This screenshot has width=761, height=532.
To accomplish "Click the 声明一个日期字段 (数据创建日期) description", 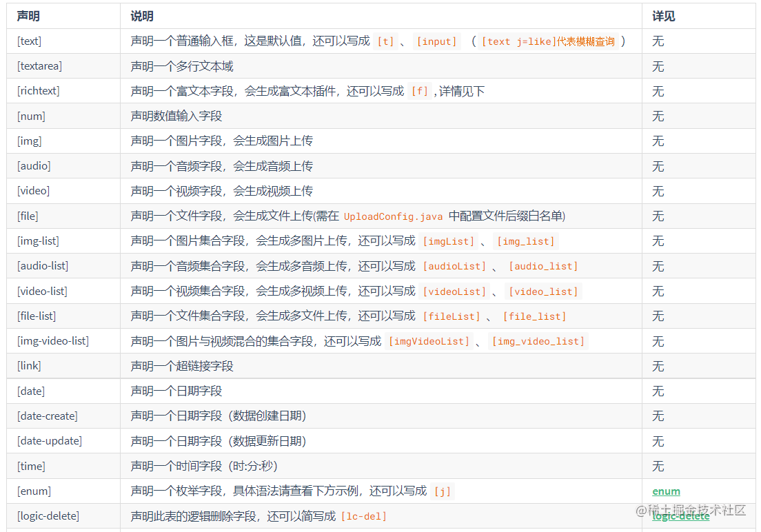I will click(219, 416).
